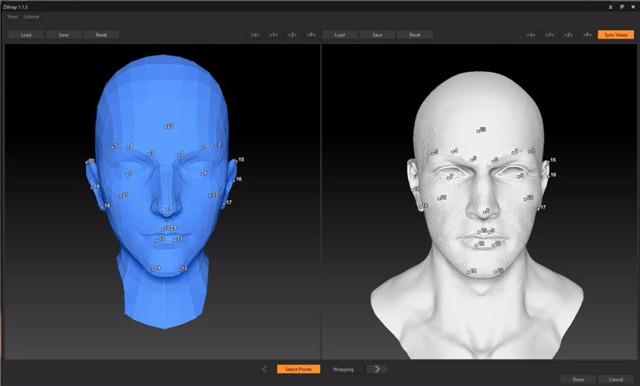
Task: Click Load above the white scan viewport
Action: [340, 35]
